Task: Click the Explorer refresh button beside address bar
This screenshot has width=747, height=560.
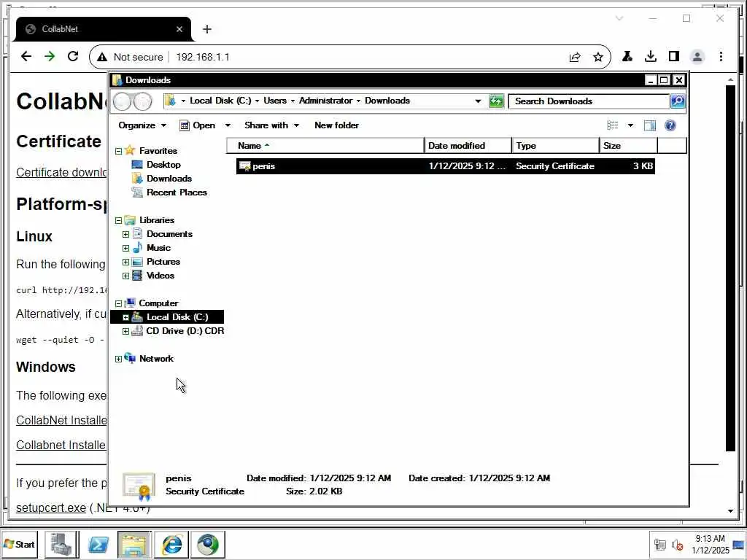Action: pos(496,101)
